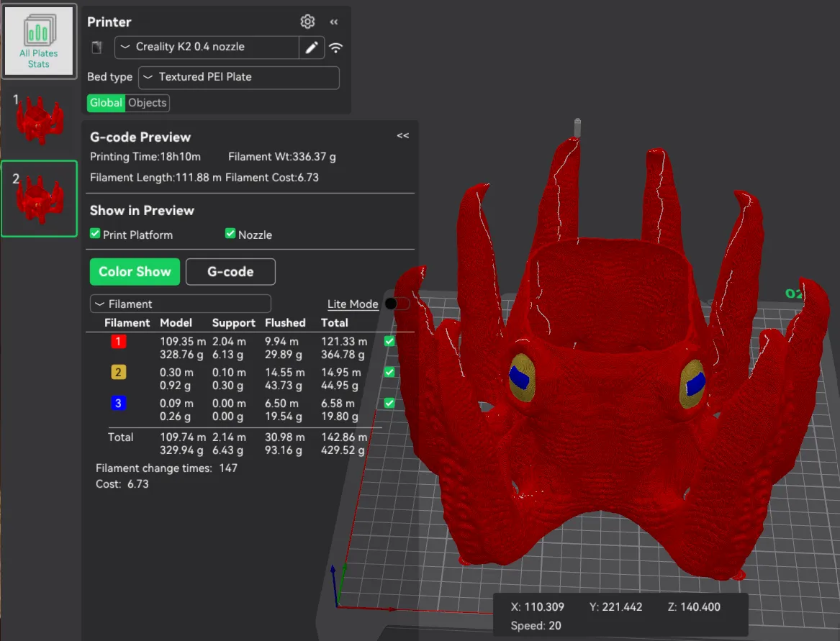The height and width of the screenshot is (641, 840).
Task: Click the Total column header
Action: click(334, 323)
